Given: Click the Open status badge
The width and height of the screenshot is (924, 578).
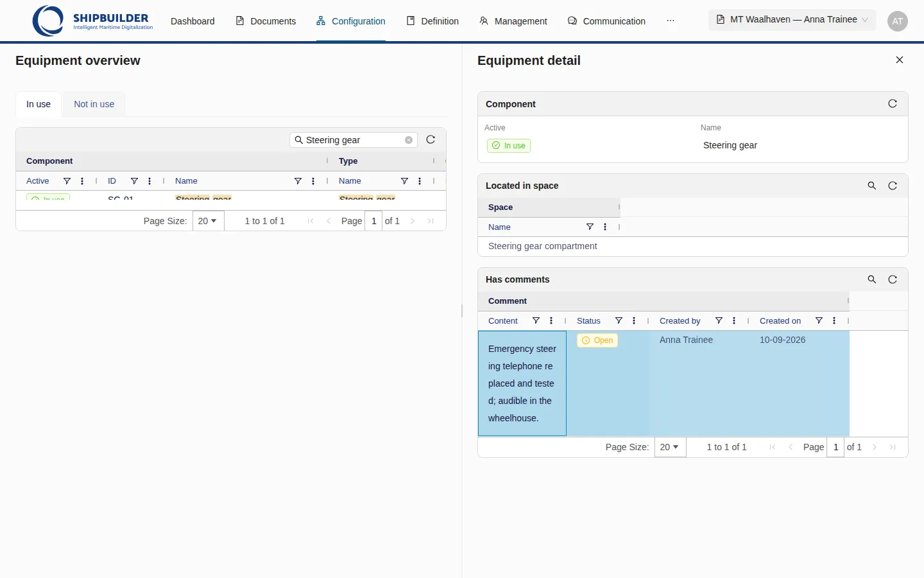Looking at the screenshot, I should click(597, 340).
